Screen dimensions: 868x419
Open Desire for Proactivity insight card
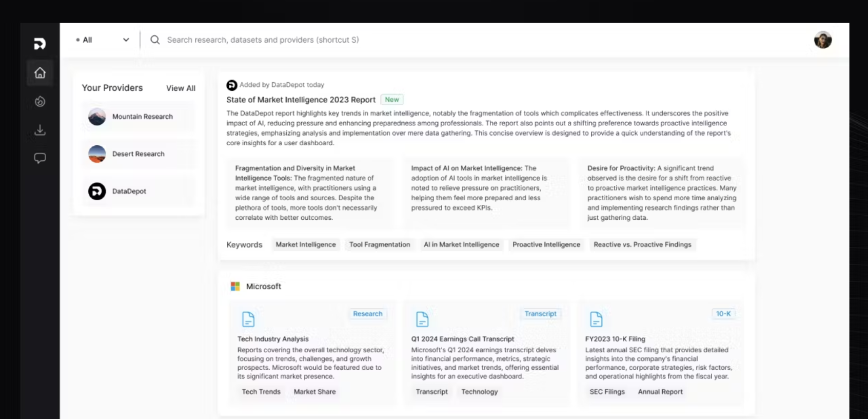(662, 193)
